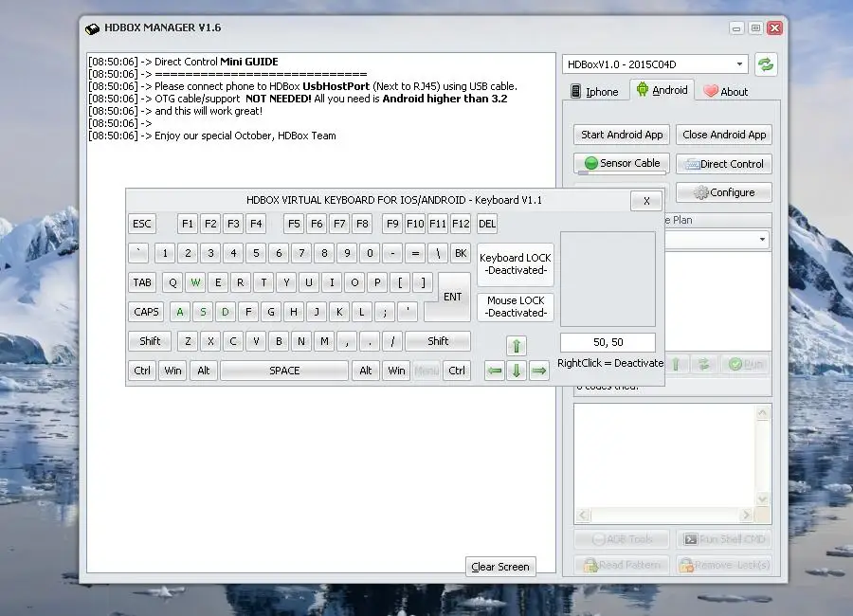Close the virtual keyboard with X
The height and width of the screenshot is (616, 853).
646,201
